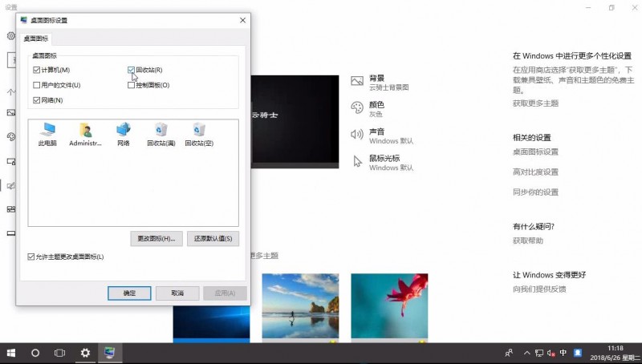Screen dimensions: 642x364
Task: Open 声音 speaker icon in Settings window
Action: tap(357, 134)
